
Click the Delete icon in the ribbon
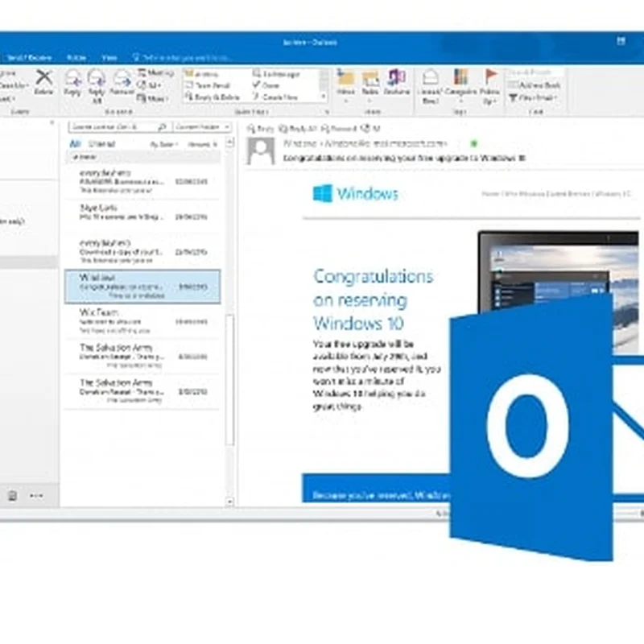(43, 80)
